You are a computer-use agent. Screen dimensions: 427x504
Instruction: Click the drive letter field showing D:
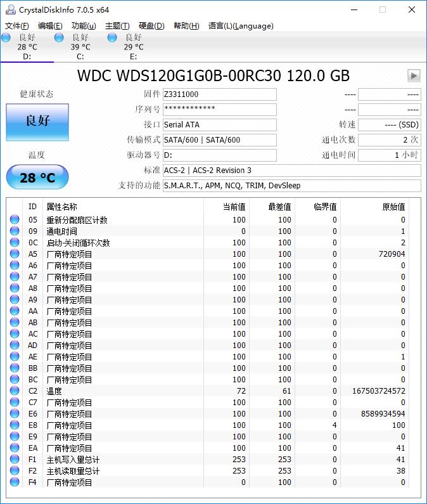point(220,155)
